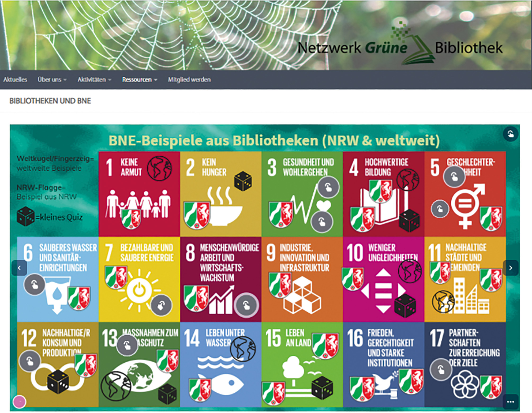The height and width of the screenshot is (413, 532).
Task: Click the pink circle in the bottom-left corner
Action: click(x=19, y=401)
